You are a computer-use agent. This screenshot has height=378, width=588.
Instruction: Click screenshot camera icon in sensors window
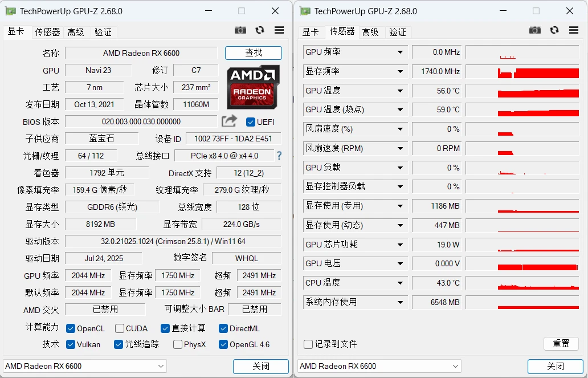[x=535, y=30]
